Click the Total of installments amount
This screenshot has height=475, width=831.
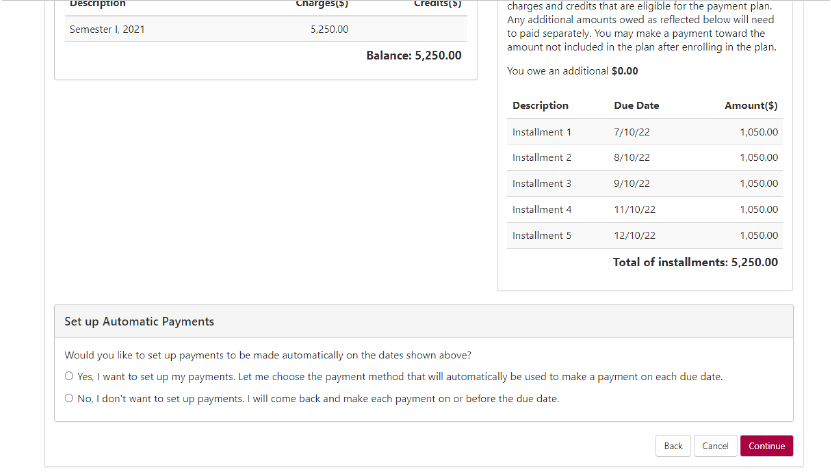point(695,263)
